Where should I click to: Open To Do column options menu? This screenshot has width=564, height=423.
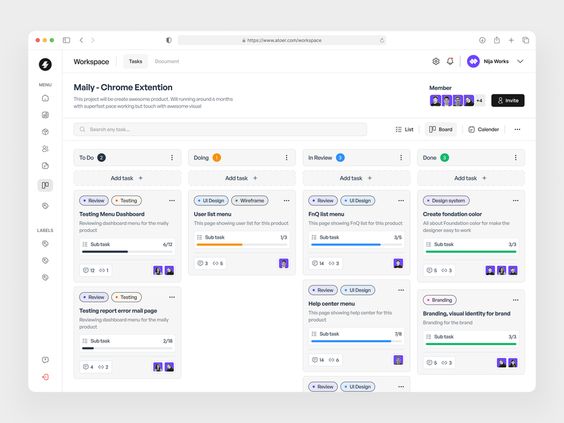click(x=172, y=158)
